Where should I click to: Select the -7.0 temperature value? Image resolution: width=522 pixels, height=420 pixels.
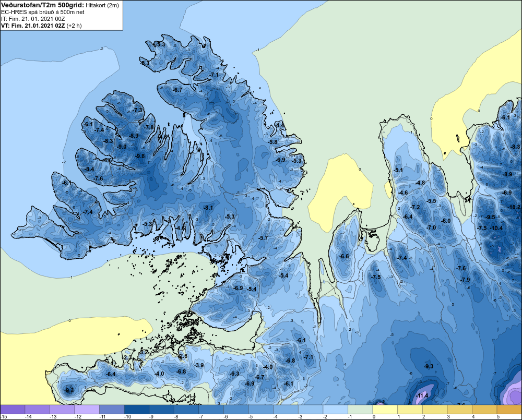pos(431,227)
